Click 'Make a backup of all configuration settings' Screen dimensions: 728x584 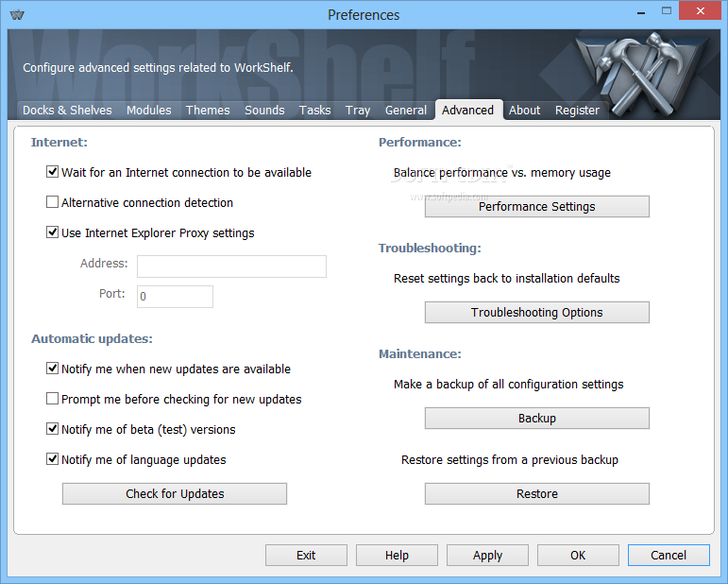[508, 385]
